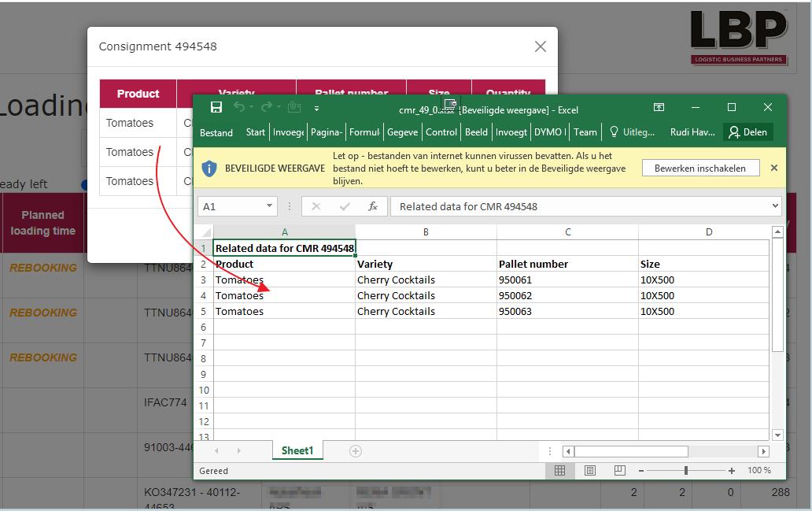The image size is (812, 511).
Task: Select row 6 header
Action: click(x=204, y=328)
